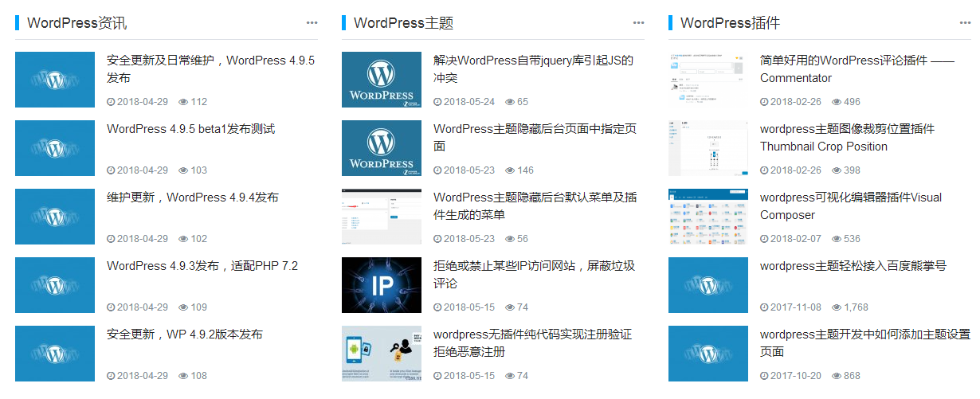Click the eye icon beside 112 views
This screenshot has height=399, width=980.
point(183,102)
